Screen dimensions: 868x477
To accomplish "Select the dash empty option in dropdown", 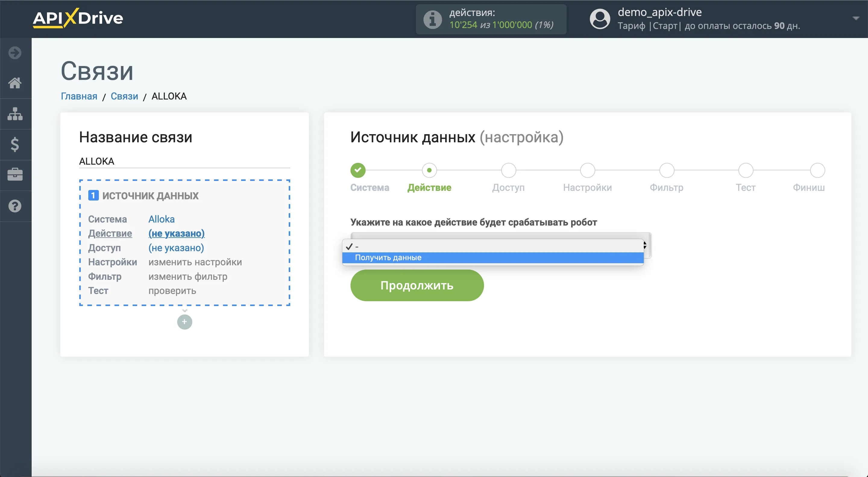I will click(x=493, y=246).
